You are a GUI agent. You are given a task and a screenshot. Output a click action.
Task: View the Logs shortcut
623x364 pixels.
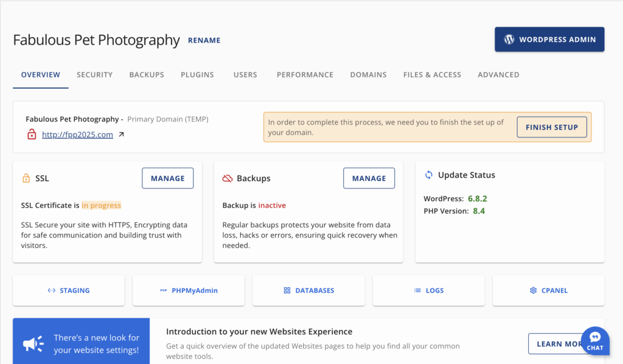(x=428, y=290)
